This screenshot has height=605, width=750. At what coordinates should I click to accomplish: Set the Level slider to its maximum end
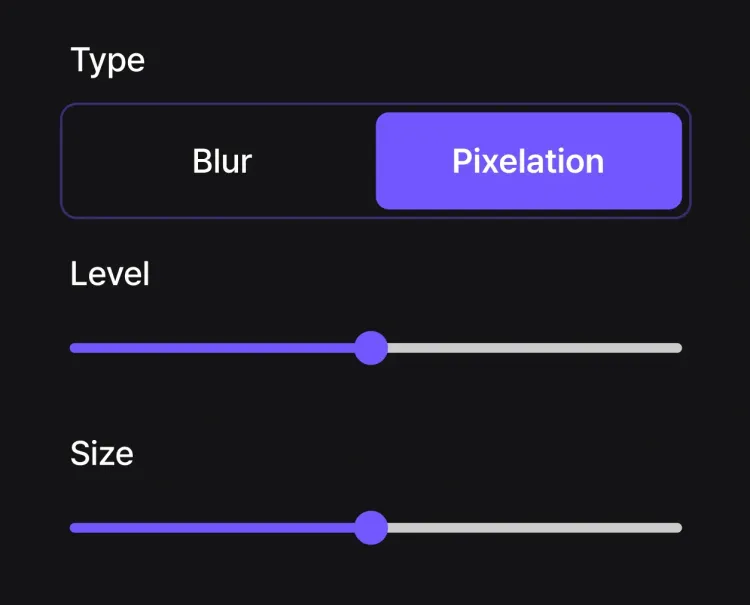(x=679, y=348)
